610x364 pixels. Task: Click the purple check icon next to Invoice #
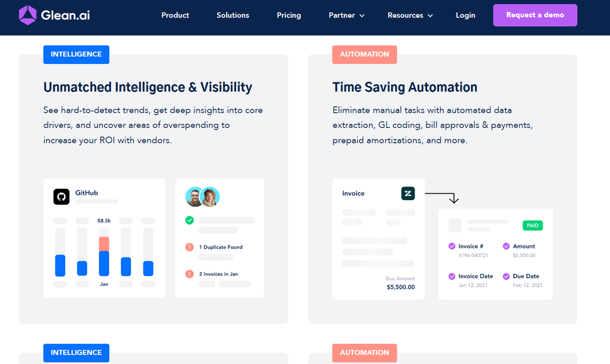452,246
